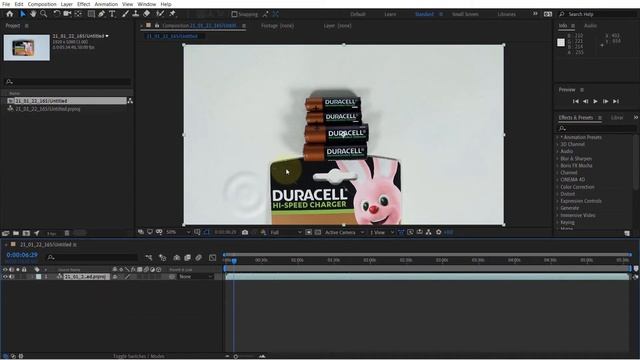Create a new composition from the Project panel
The height and width of the screenshot is (360, 640).
pyautogui.click(x=27, y=233)
